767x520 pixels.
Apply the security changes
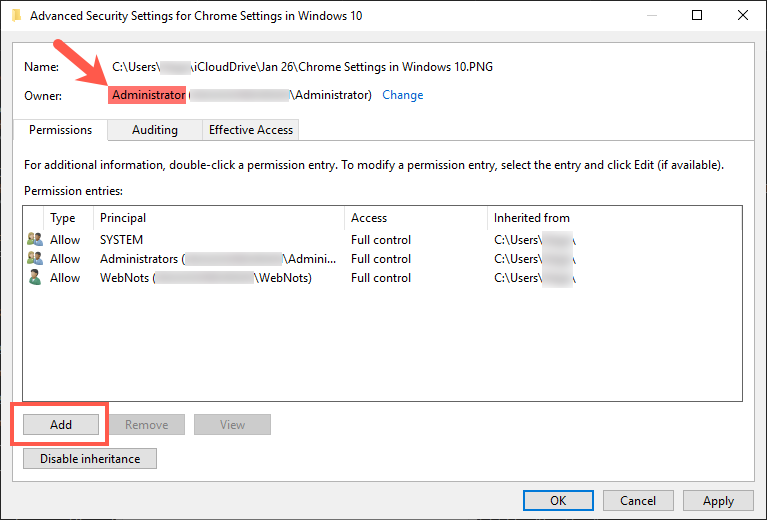pyautogui.click(x=718, y=500)
